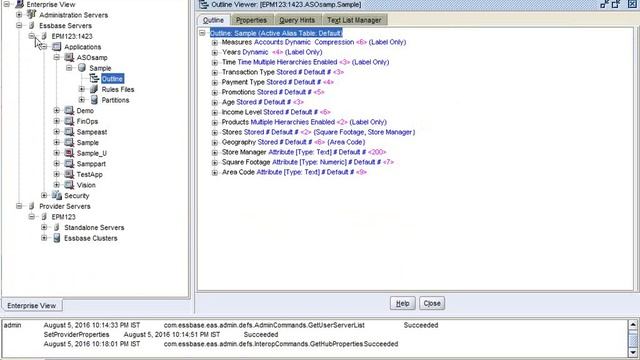Click the Essbase Clusters icon

pyautogui.click(x=57, y=238)
